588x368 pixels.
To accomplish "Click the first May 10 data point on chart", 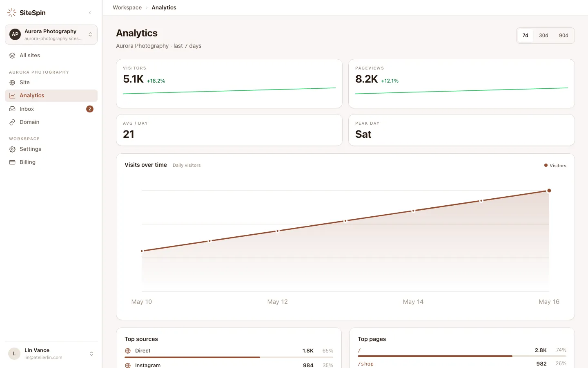I will (142, 251).
